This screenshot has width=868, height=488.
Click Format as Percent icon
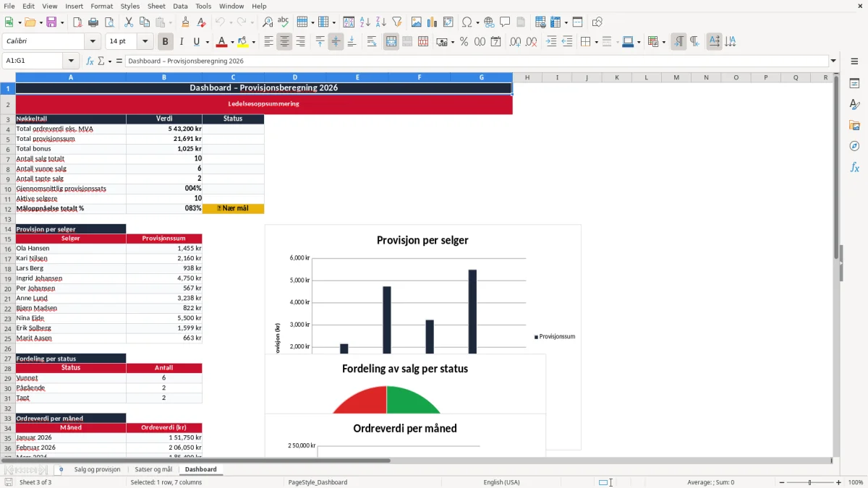pyautogui.click(x=464, y=42)
